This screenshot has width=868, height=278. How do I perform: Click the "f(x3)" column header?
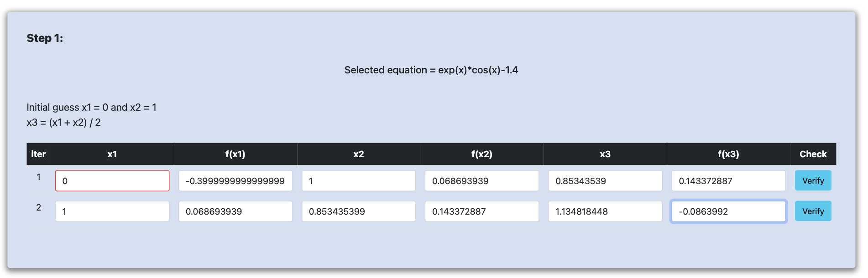point(728,154)
